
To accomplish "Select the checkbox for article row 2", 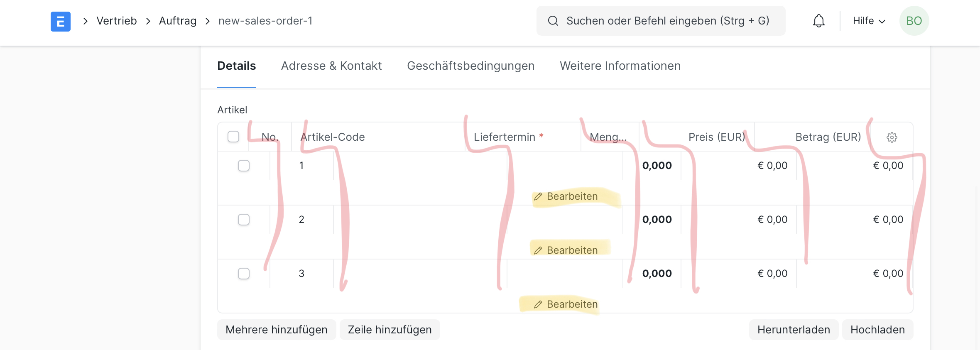I will pyautogui.click(x=244, y=219).
